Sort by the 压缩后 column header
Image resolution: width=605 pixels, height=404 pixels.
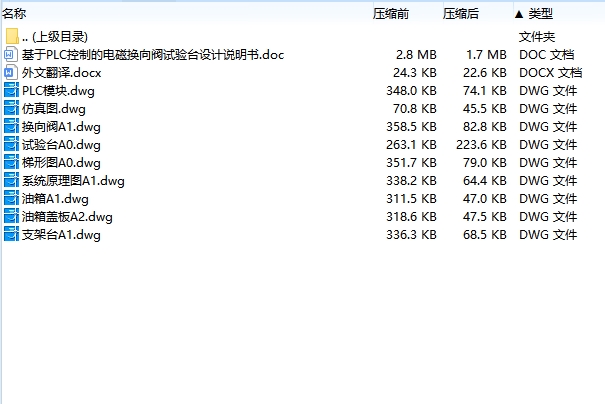point(461,14)
